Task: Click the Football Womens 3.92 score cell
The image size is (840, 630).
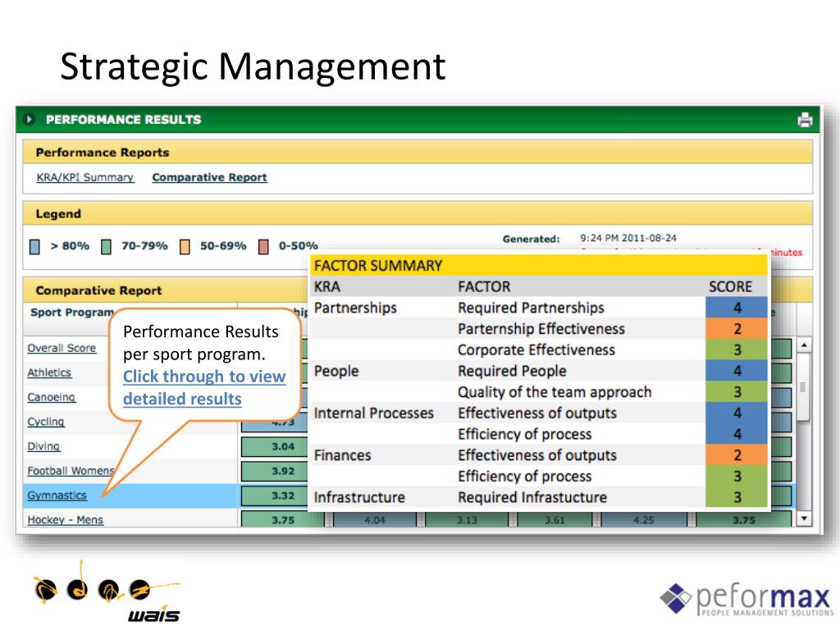Action: [275, 472]
